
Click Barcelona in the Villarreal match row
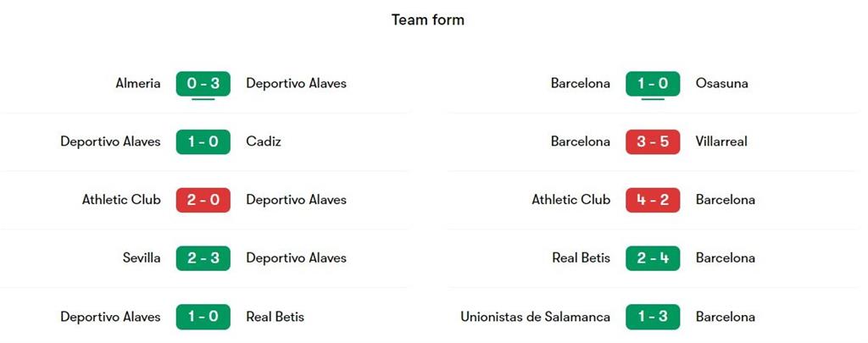click(580, 141)
